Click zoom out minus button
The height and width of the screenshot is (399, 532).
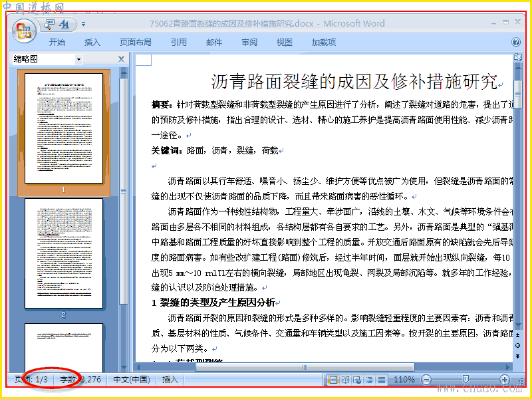click(x=426, y=380)
